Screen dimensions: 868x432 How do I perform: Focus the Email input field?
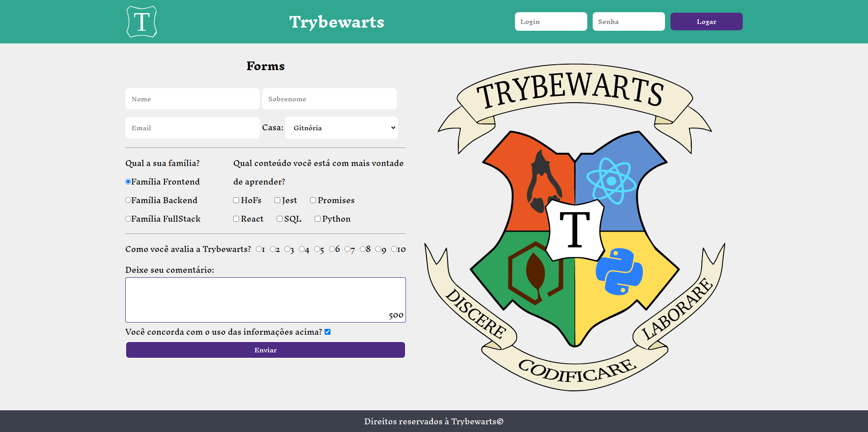pos(193,128)
